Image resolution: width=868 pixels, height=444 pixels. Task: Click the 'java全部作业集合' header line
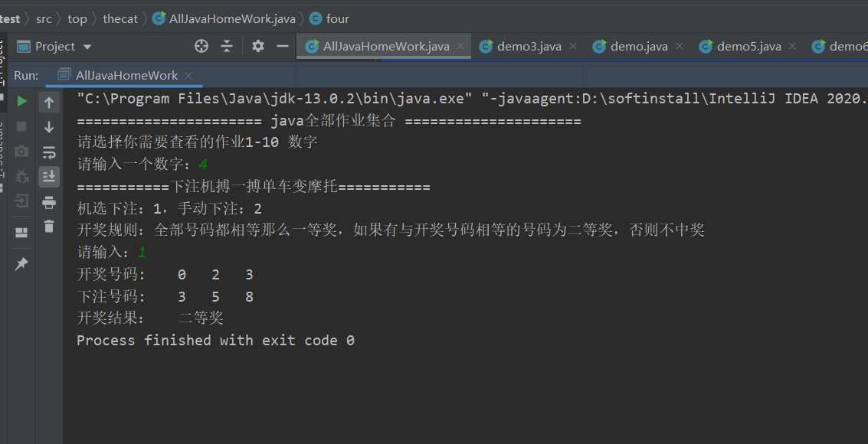tap(329, 121)
